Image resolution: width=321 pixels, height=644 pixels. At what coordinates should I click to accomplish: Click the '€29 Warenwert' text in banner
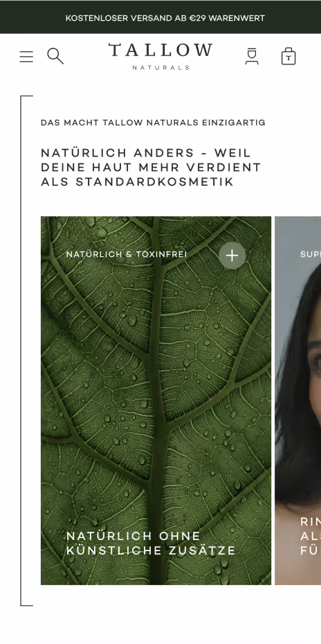pos(227,18)
